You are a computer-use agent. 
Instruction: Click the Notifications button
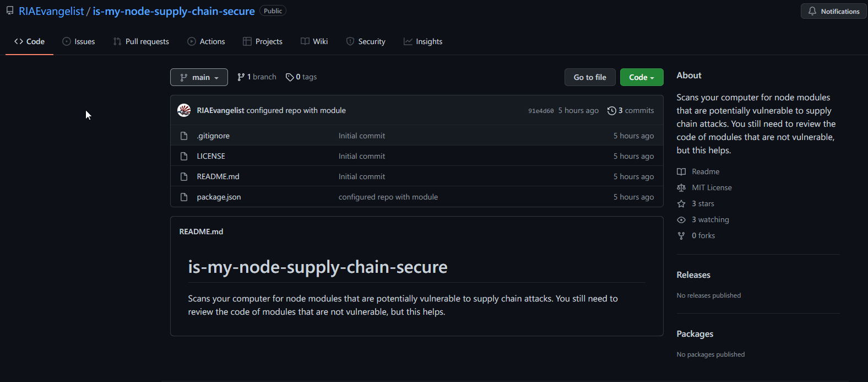coord(834,11)
